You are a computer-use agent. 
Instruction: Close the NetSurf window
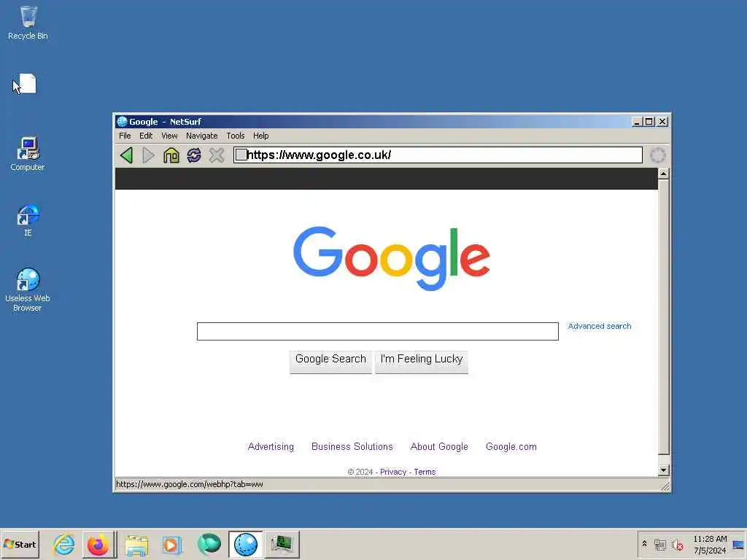pyautogui.click(x=662, y=122)
